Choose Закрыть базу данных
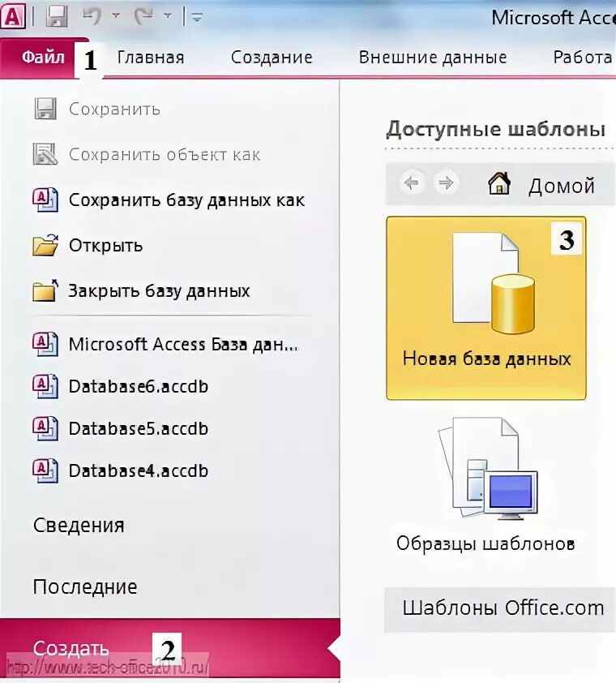The height and width of the screenshot is (683, 616). coord(160,291)
